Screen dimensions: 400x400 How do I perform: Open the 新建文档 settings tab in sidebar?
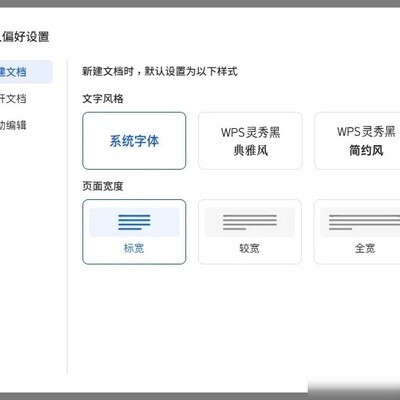(26, 72)
